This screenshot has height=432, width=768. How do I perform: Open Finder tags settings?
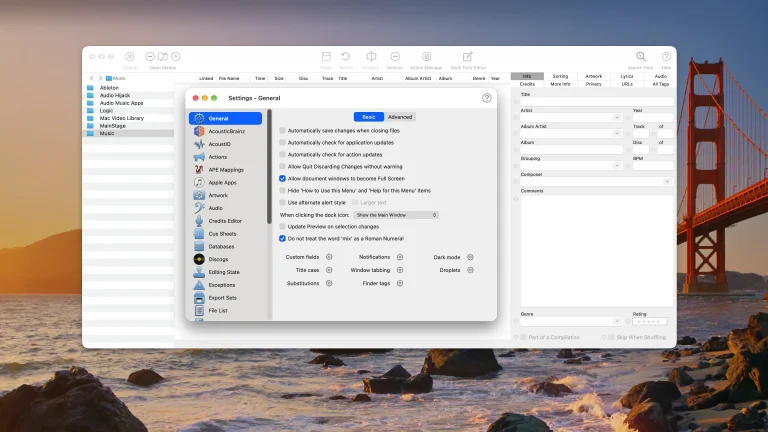(400, 283)
